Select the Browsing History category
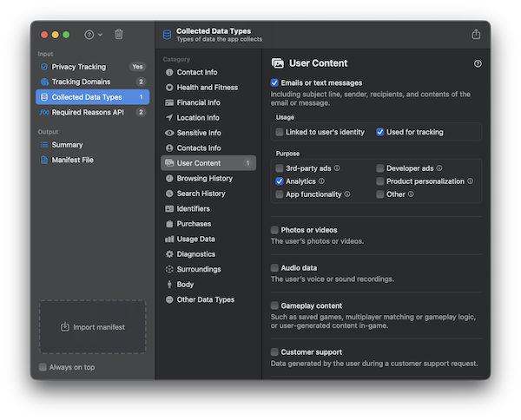This screenshot has height=420, width=521. click(x=204, y=178)
